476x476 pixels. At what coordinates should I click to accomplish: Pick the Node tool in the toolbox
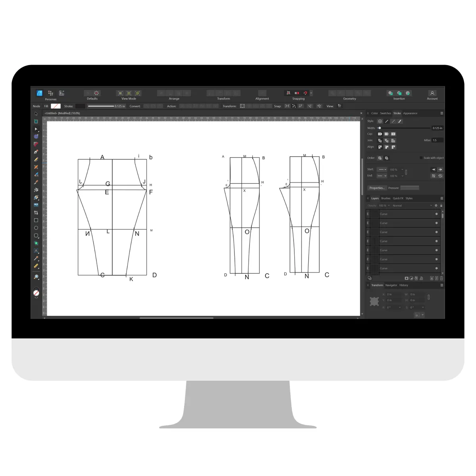[x=36, y=129]
